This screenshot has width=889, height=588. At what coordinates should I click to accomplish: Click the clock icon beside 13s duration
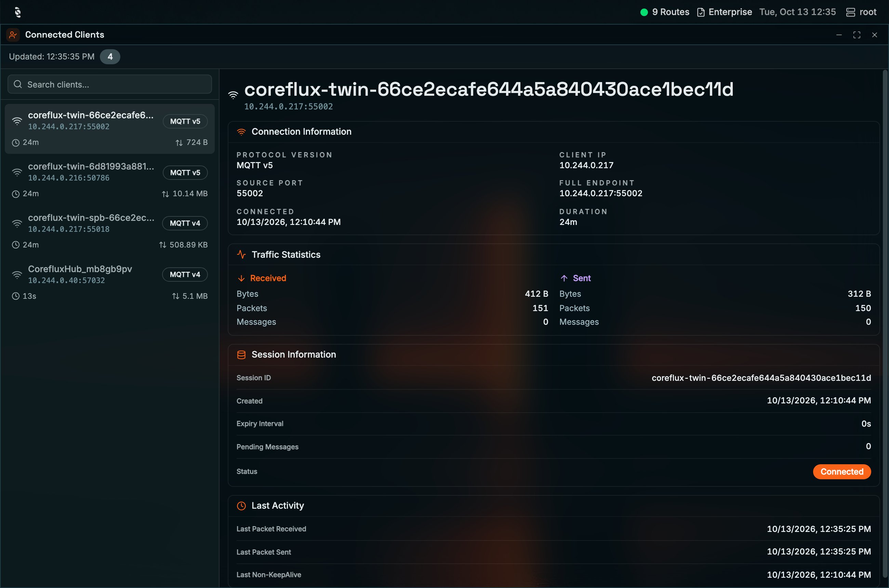(x=15, y=296)
